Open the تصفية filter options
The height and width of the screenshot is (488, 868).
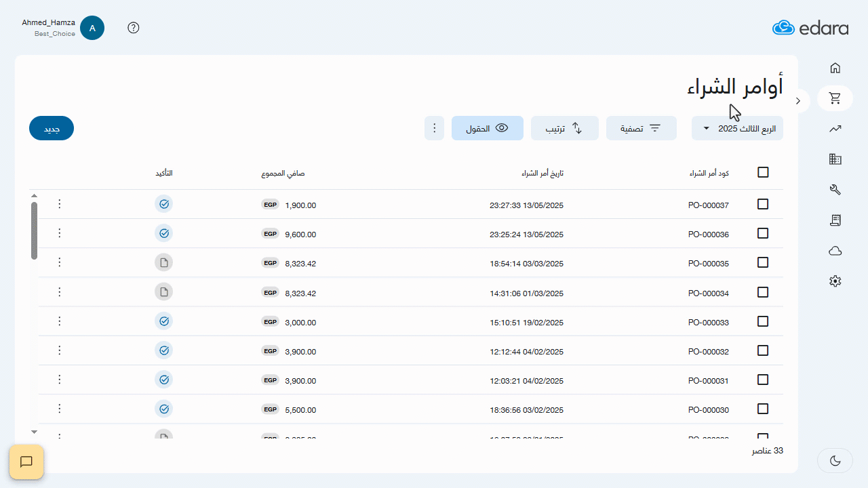(x=642, y=128)
